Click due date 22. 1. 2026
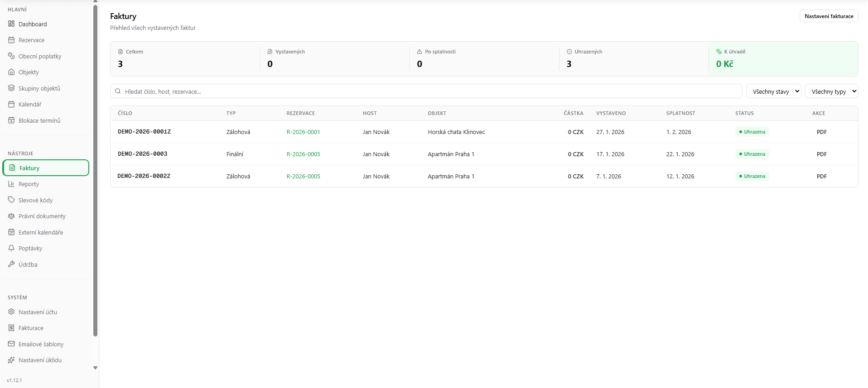 pos(680,154)
